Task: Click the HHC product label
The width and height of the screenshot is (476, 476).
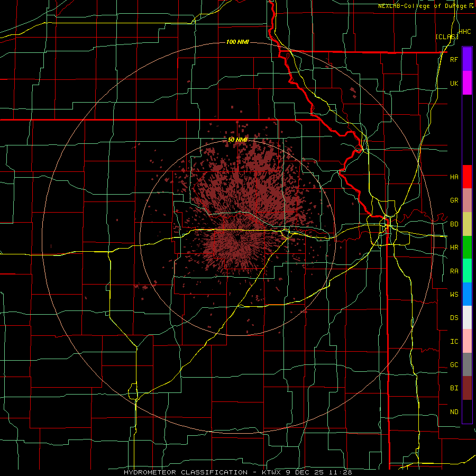Action: click(x=465, y=32)
